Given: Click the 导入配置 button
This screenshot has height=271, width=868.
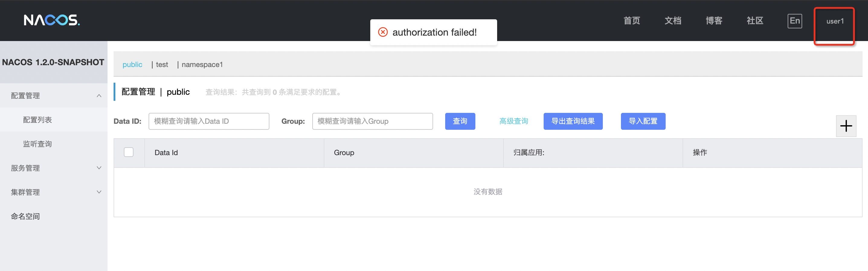Looking at the screenshot, I should (643, 121).
